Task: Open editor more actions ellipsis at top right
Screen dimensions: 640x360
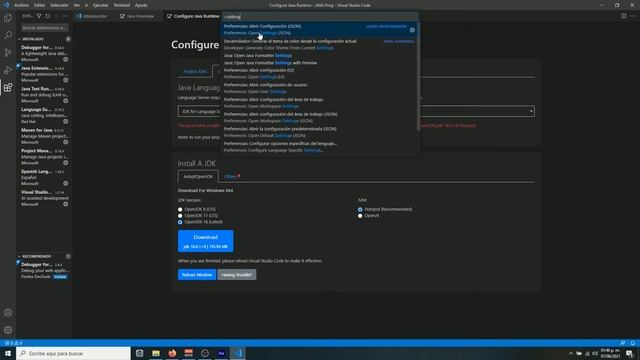Action: point(632,16)
